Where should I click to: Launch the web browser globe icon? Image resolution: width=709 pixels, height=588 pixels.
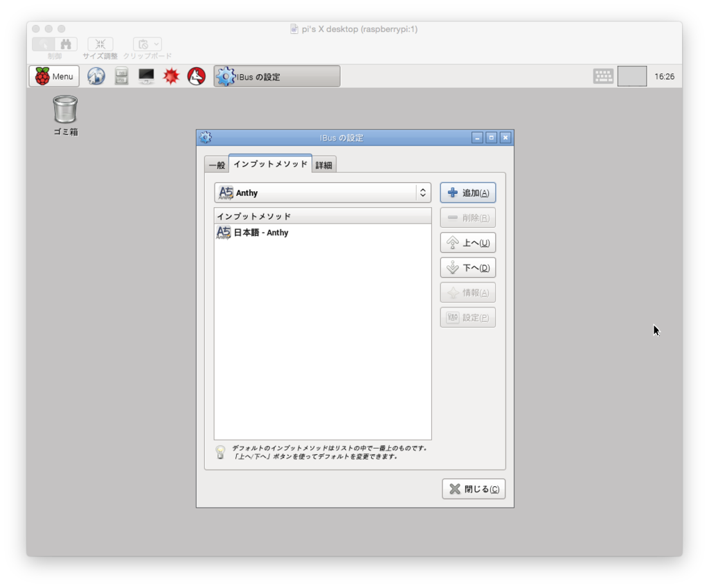(x=96, y=76)
